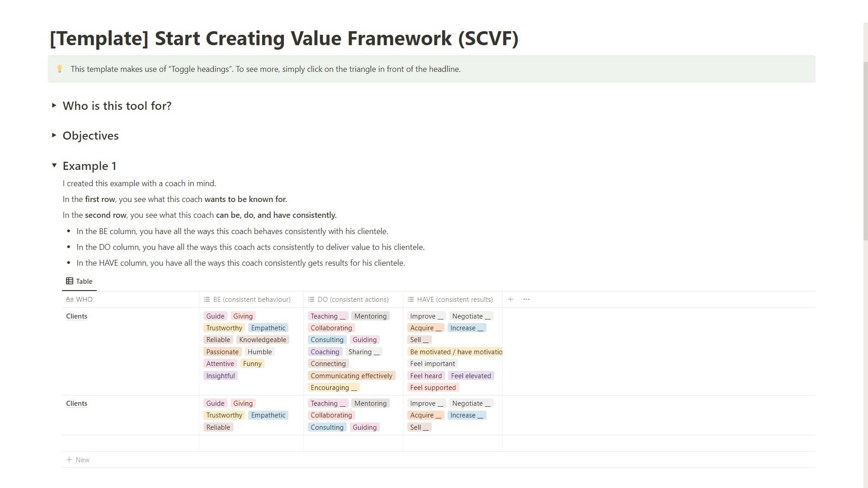The width and height of the screenshot is (868, 488).
Task: Click the lightbulb callout icon
Action: (x=60, y=69)
